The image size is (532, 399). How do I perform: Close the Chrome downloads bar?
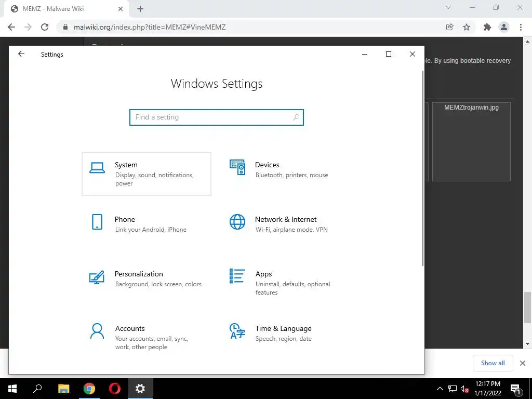tap(523, 363)
